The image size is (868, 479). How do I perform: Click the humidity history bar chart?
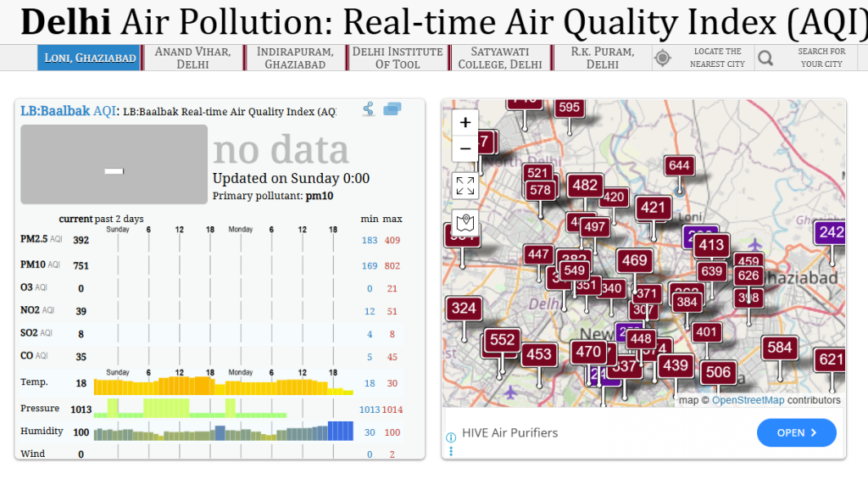(224, 431)
